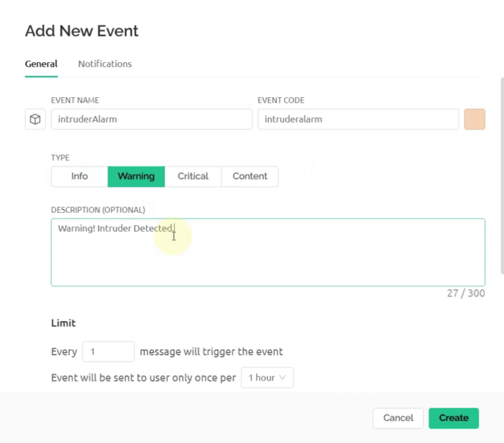The width and height of the screenshot is (504, 443).
Task: Select the General tab
Action: [x=41, y=64]
